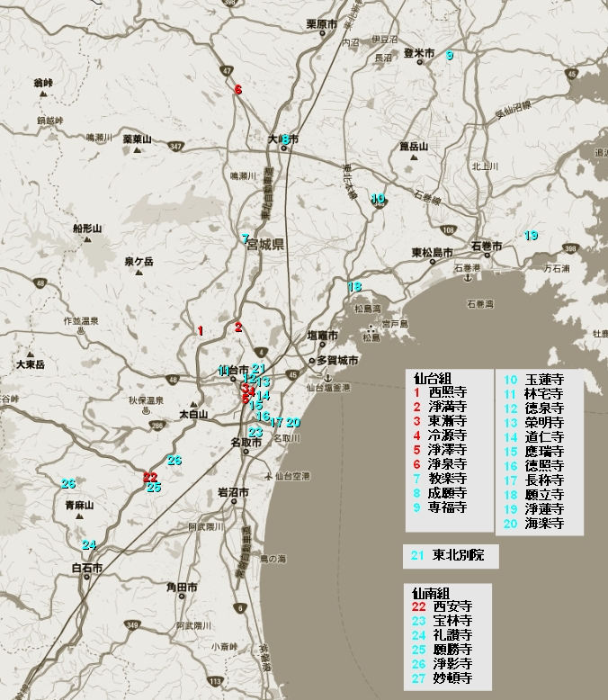The height and width of the screenshot is (700, 608).
Task: Click legend entry 14 道仁寺
Action: (x=534, y=437)
